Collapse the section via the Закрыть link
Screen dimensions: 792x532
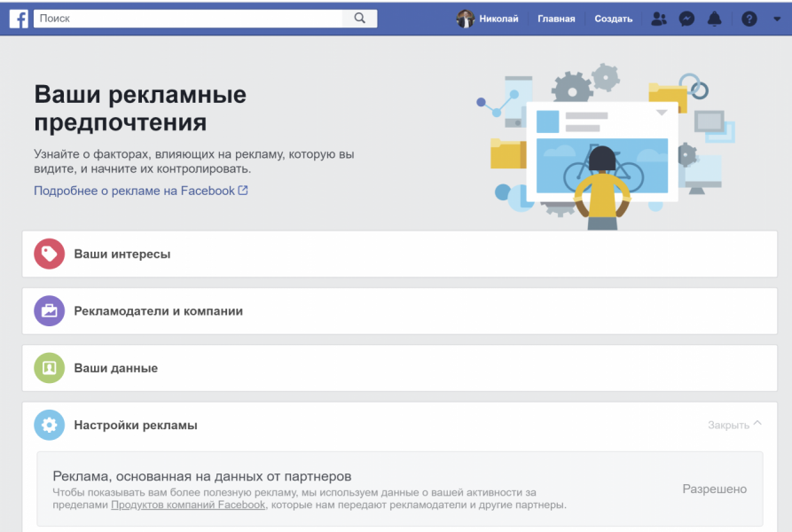tap(728, 425)
